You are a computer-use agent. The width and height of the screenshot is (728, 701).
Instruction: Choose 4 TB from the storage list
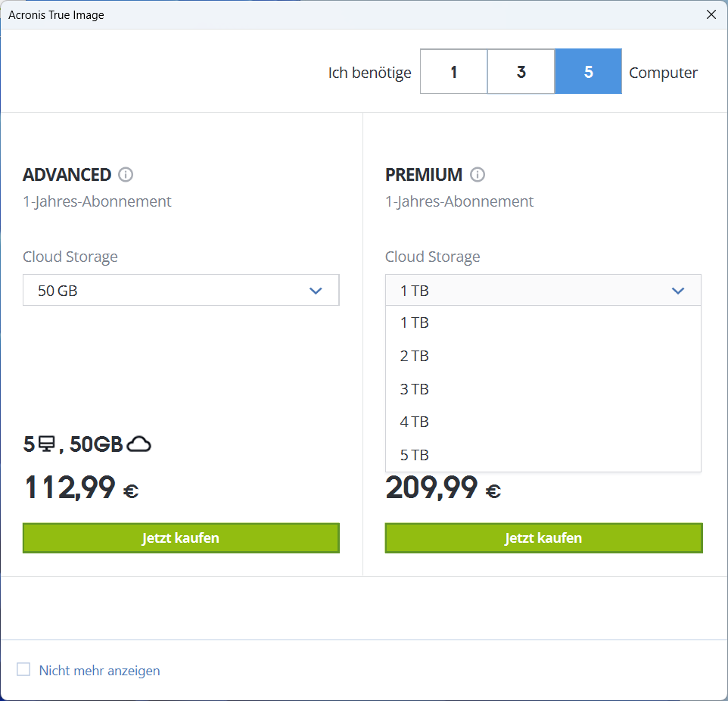415,422
